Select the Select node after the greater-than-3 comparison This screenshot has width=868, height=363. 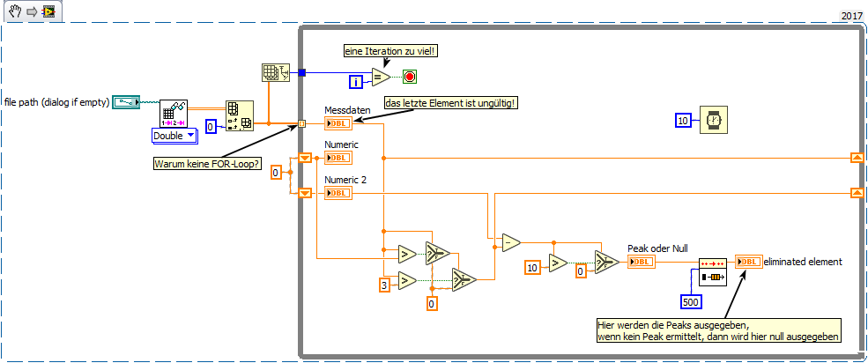click(x=464, y=280)
